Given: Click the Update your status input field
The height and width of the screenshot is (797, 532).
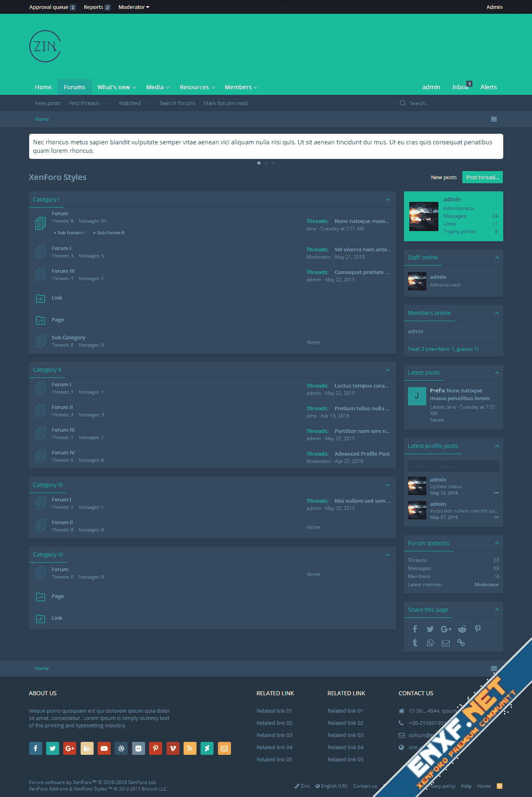Looking at the screenshot, I should pyautogui.click(x=453, y=466).
